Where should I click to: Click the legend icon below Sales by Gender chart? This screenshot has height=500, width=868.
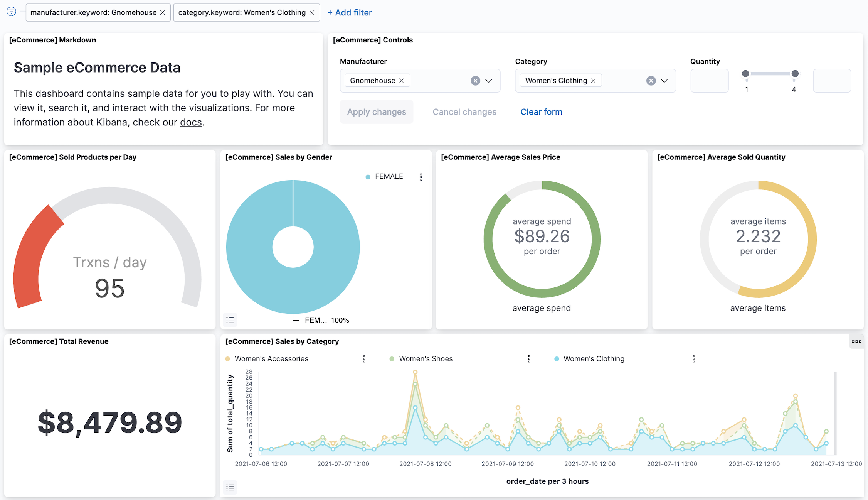coord(230,320)
